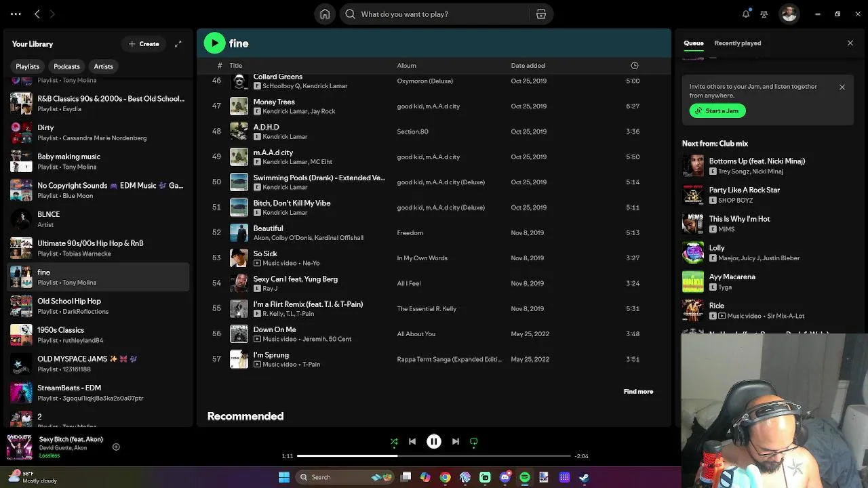Click the Ne-Yo artist link

click(311, 263)
